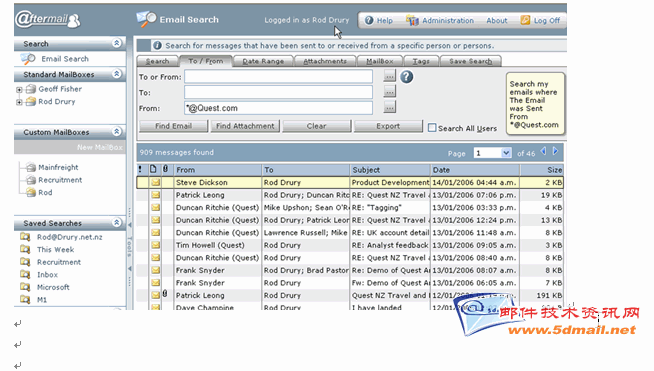Click the Export button
654x371 pixels.
pos(388,126)
